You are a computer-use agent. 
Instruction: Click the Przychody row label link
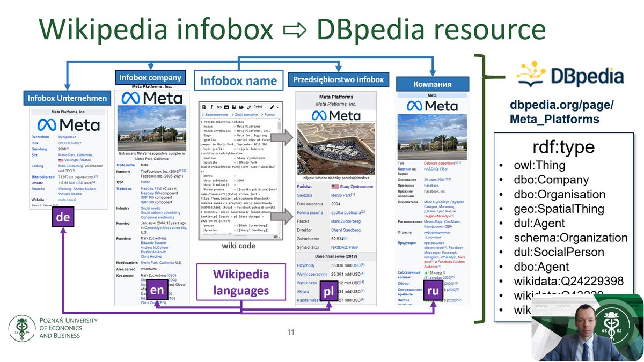pos(306,265)
